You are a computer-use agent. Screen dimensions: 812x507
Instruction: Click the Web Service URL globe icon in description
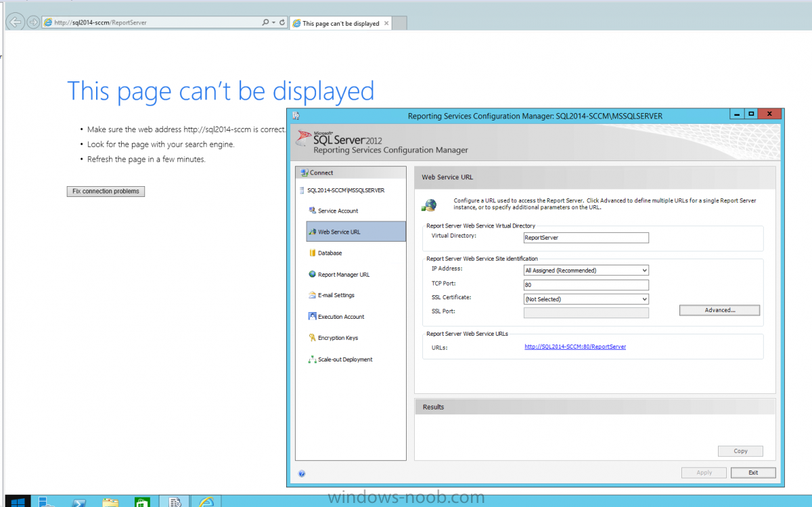[x=429, y=204]
